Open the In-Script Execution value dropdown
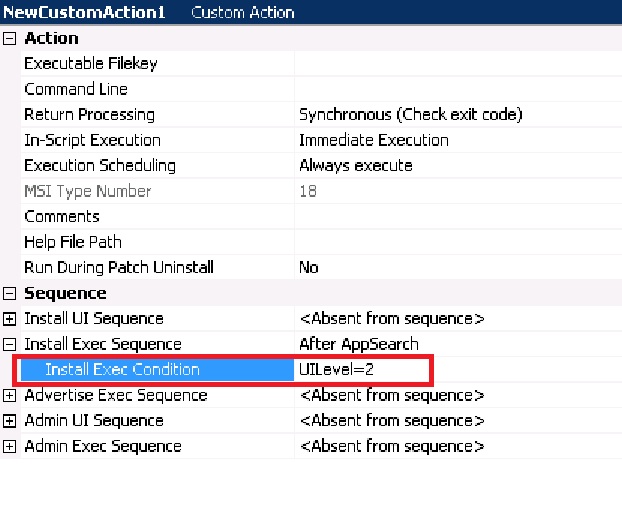The image size is (622, 519). 456,140
